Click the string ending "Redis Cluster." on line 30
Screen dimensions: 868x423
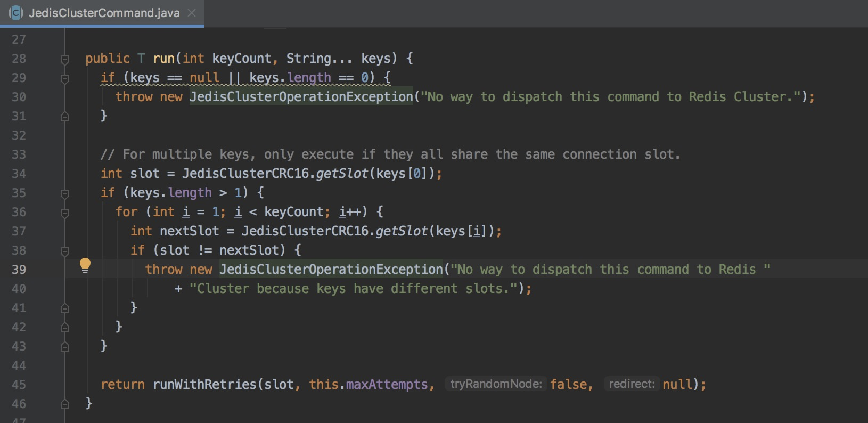[x=611, y=96]
